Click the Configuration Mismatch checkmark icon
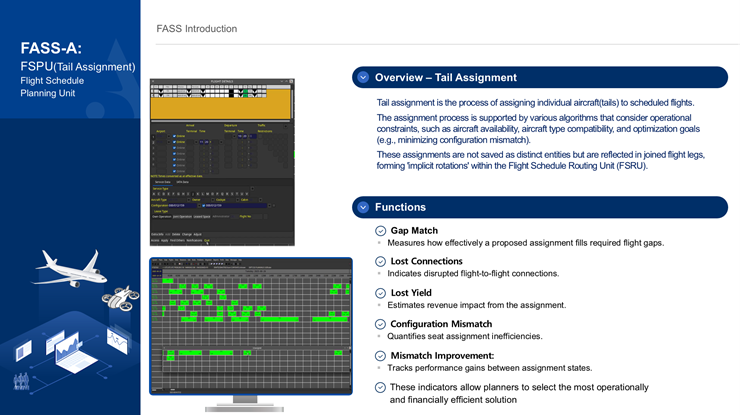The height and width of the screenshot is (415, 740). click(380, 324)
